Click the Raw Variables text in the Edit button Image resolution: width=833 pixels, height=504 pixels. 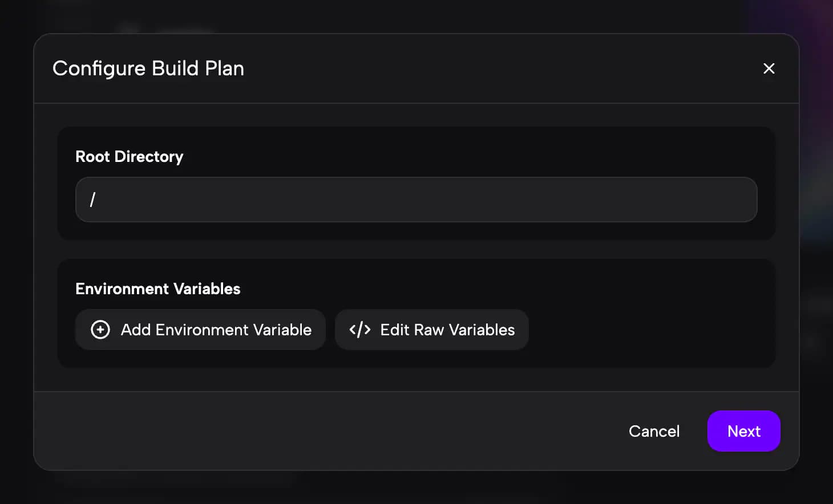464,330
